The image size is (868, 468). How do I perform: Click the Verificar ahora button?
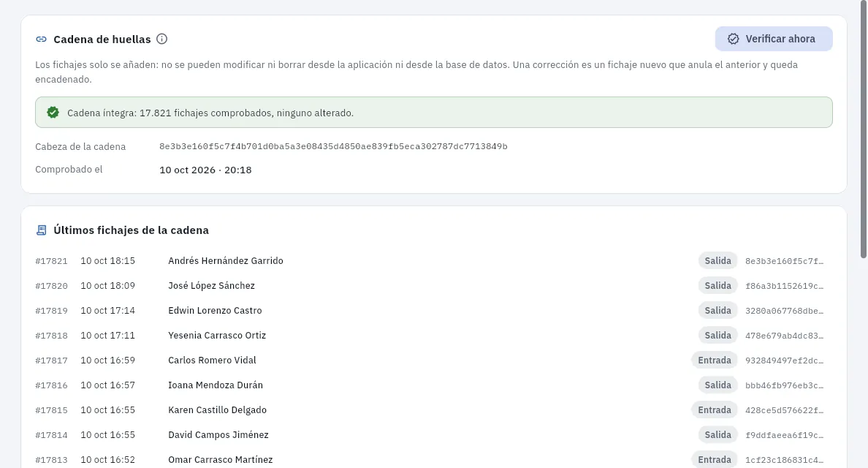(x=773, y=39)
